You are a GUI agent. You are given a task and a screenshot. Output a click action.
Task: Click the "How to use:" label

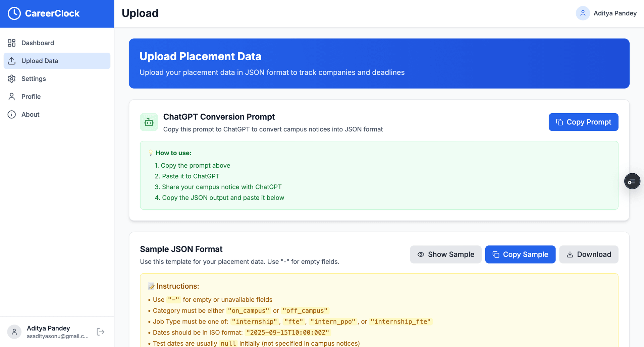(x=173, y=153)
